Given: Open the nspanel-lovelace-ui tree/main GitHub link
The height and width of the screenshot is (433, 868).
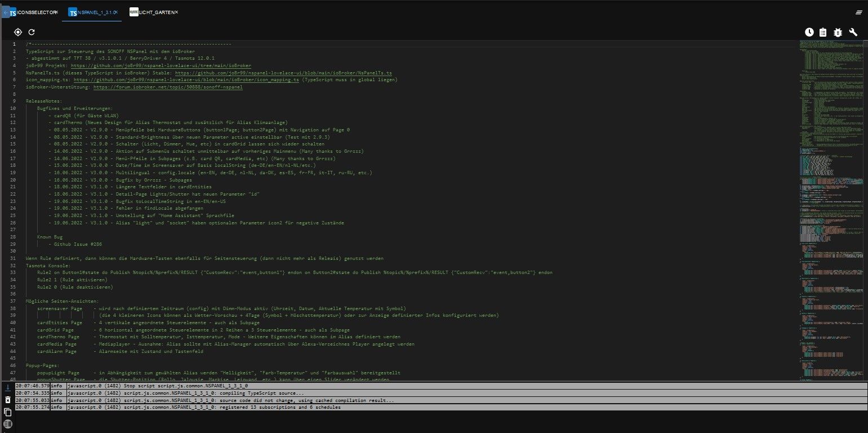Looking at the screenshot, I should pyautogui.click(x=161, y=65).
